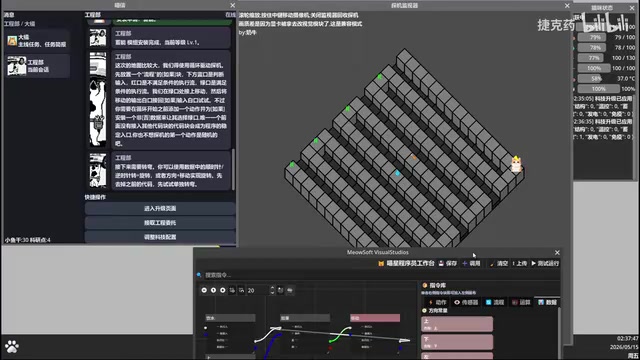The width and height of the screenshot is (640, 360).
Task: Switch to the 数据 command tab
Action: click(x=547, y=302)
